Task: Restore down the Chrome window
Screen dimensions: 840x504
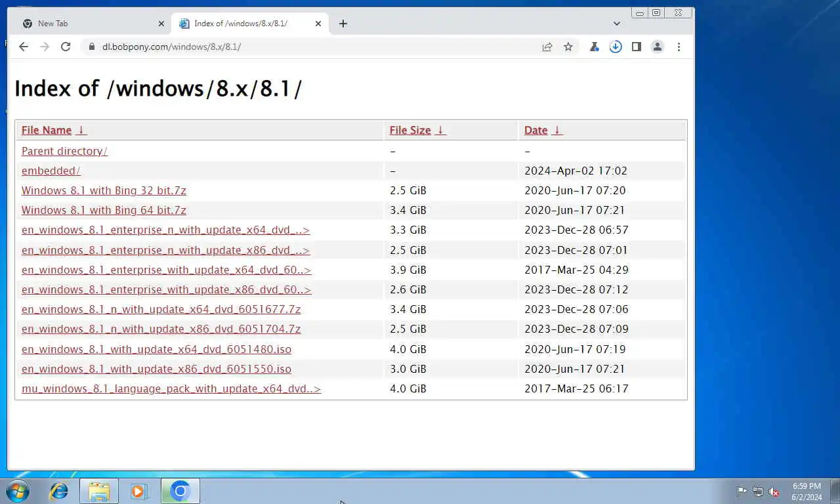Action: [x=656, y=12]
